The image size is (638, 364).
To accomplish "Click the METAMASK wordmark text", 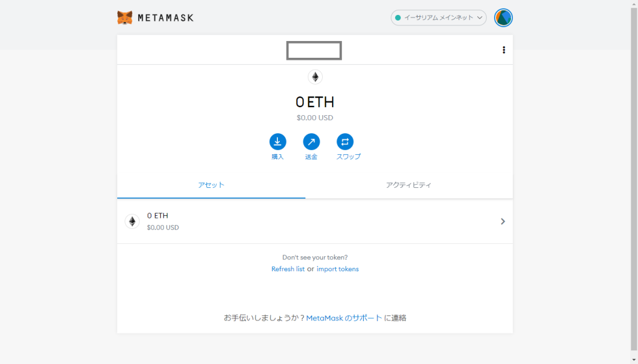I will [166, 18].
